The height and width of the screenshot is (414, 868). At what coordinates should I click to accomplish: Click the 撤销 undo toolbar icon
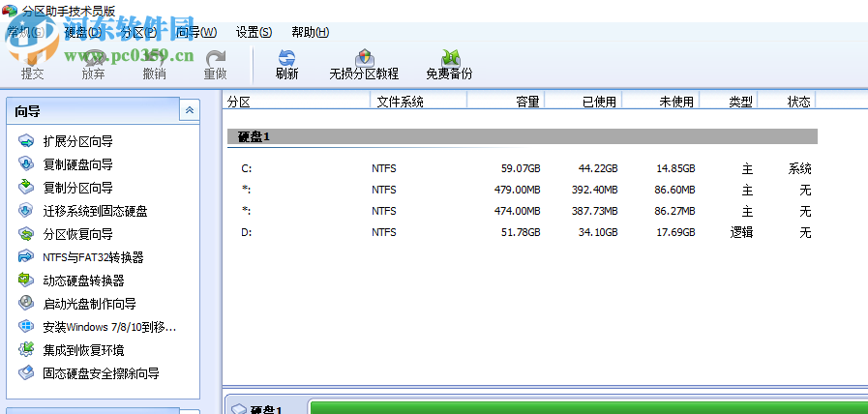(x=154, y=58)
